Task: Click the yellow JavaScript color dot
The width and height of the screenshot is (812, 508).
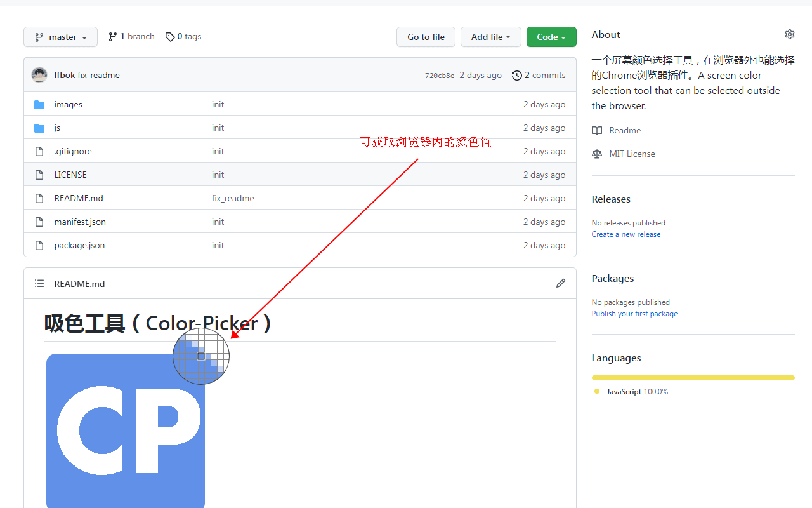Action: click(x=597, y=391)
